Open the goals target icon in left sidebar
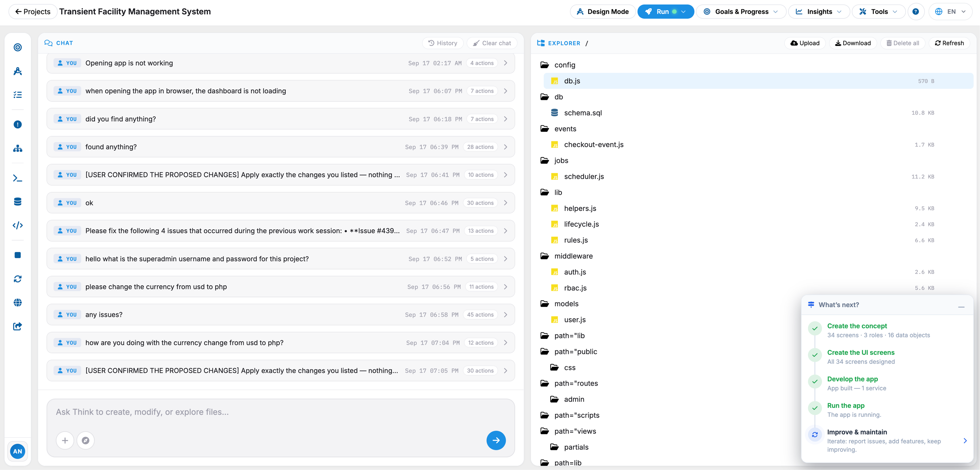 pos(17,47)
